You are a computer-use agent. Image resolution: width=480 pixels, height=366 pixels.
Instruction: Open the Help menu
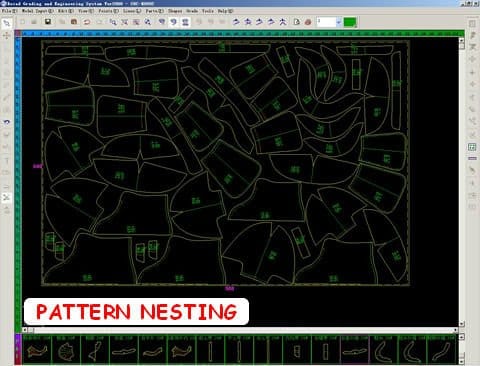click(225, 11)
